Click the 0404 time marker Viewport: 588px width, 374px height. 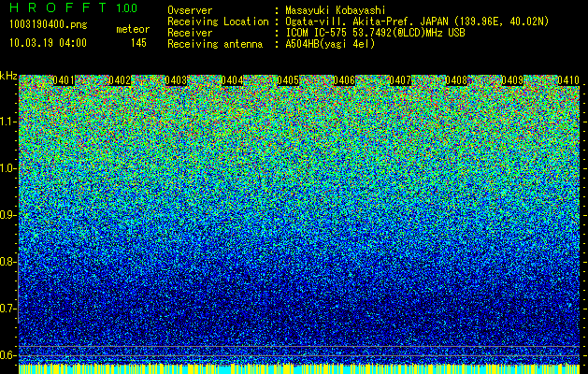[x=232, y=80]
